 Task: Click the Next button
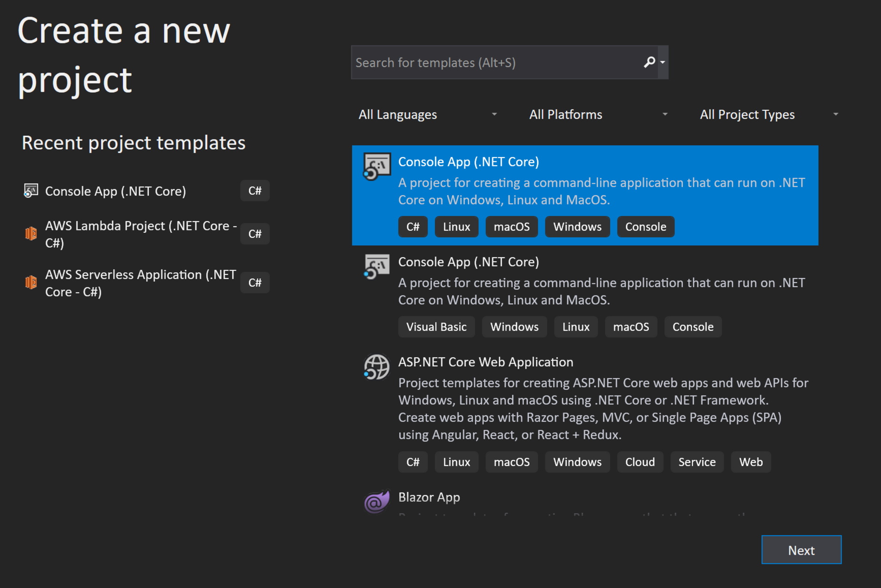click(801, 550)
